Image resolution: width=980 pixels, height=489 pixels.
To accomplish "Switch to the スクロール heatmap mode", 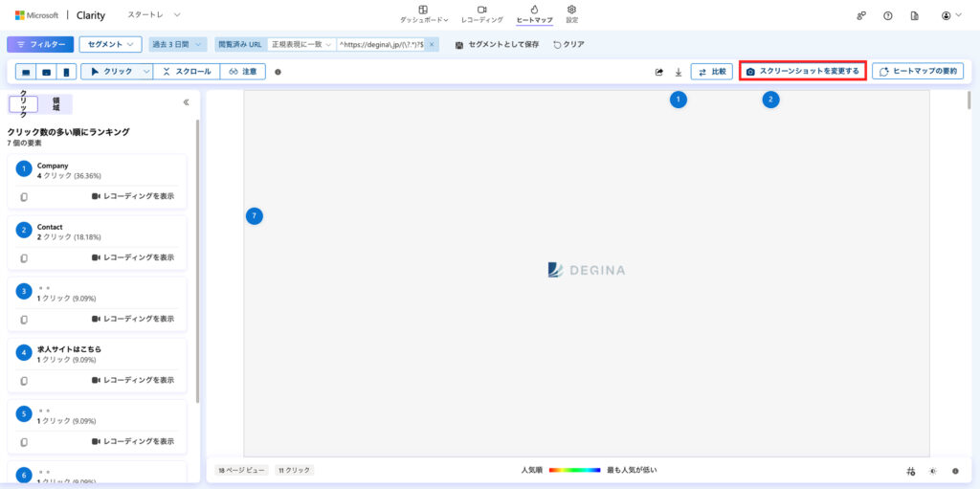I will click(x=188, y=72).
